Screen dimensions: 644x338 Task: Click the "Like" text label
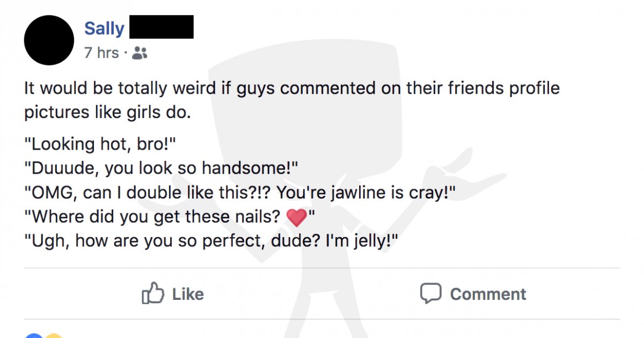[x=188, y=294]
